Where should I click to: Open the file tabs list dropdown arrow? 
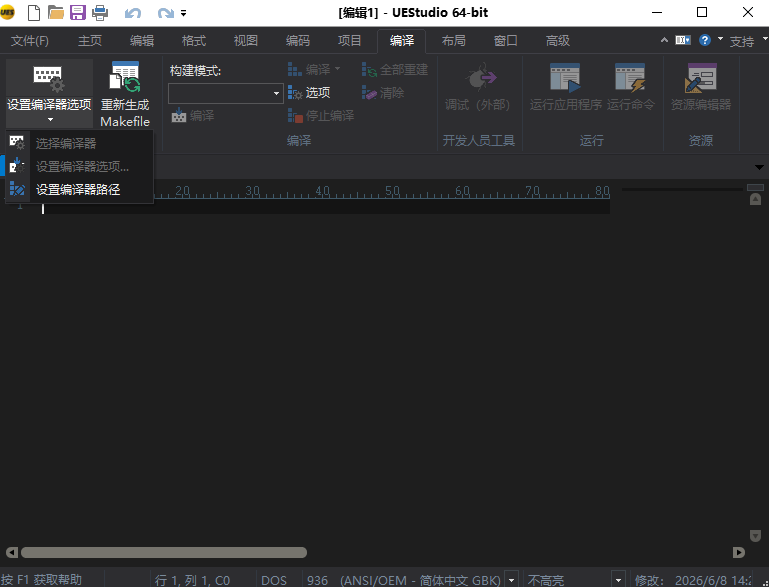pyautogui.click(x=759, y=167)
